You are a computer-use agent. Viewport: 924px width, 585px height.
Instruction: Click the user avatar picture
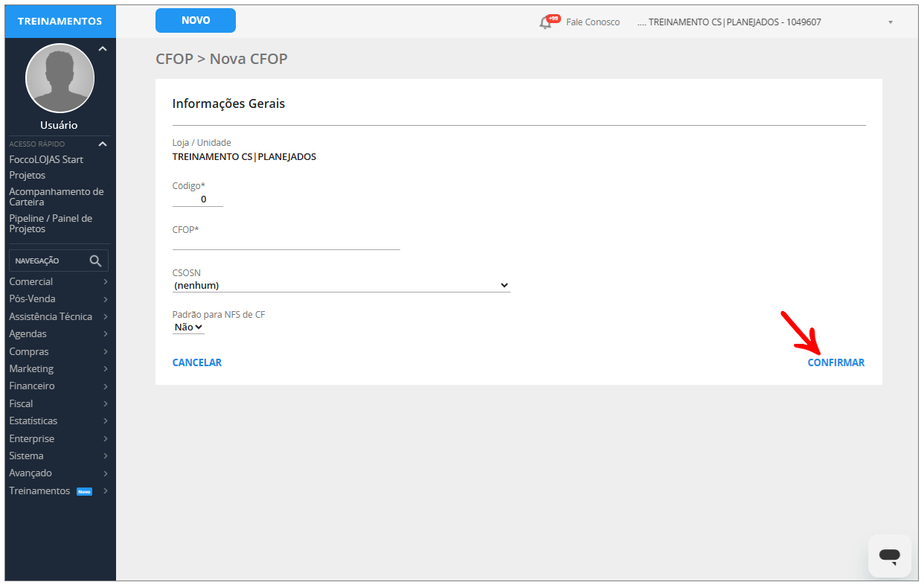pyautogui.click(x=60, y=77)
